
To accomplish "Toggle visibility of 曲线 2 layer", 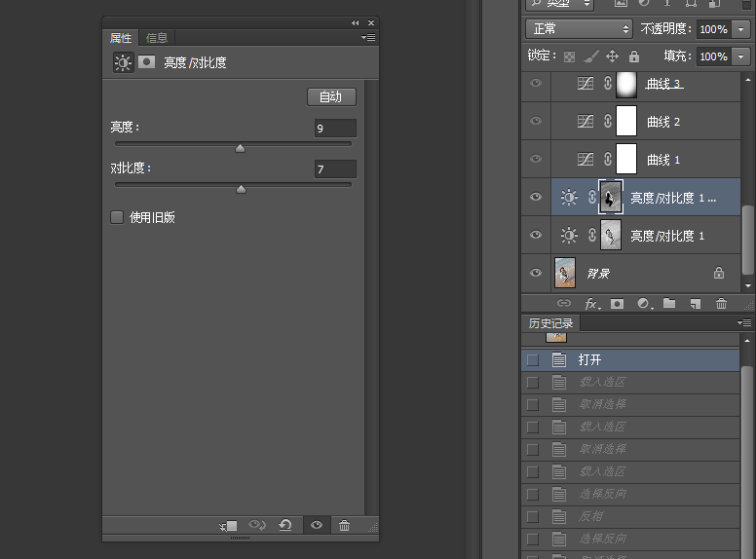I will click(x=536, y=121).
